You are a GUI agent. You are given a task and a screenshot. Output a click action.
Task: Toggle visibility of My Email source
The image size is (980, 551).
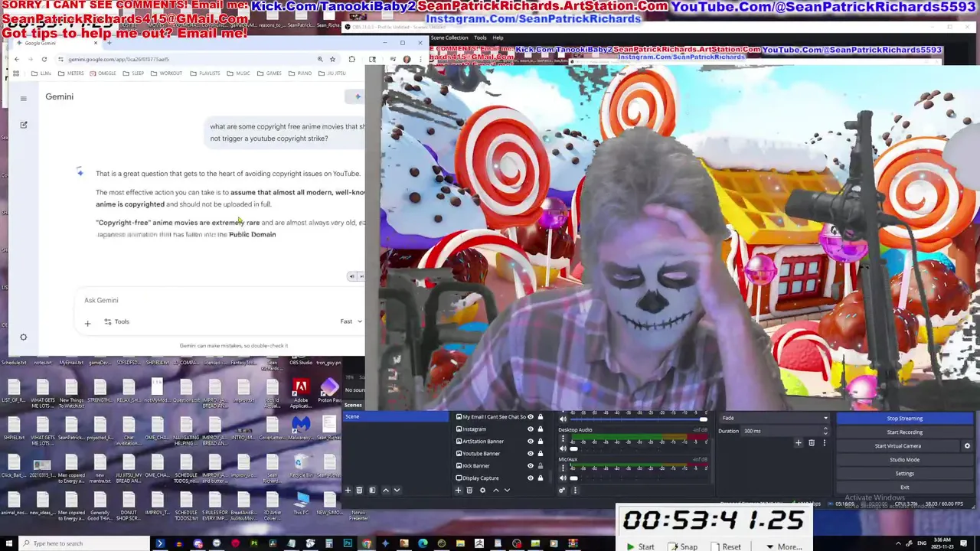pyautogui.click(x=530, y=417)
